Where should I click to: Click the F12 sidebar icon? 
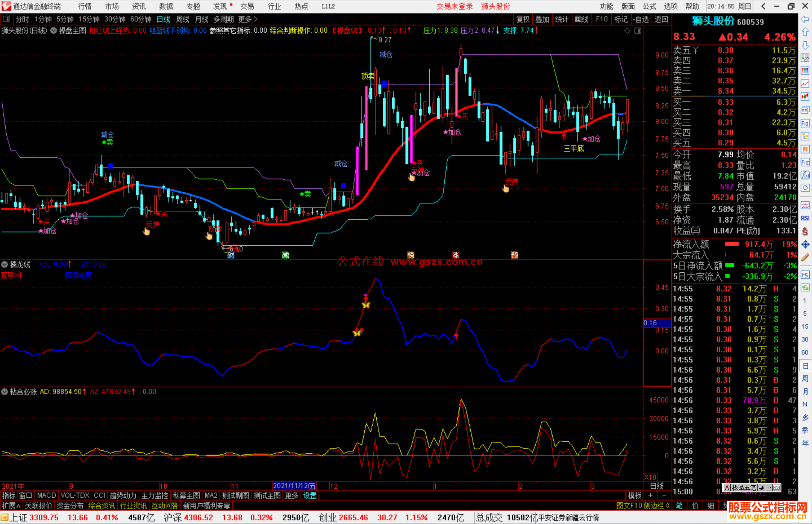coord(805,162)
